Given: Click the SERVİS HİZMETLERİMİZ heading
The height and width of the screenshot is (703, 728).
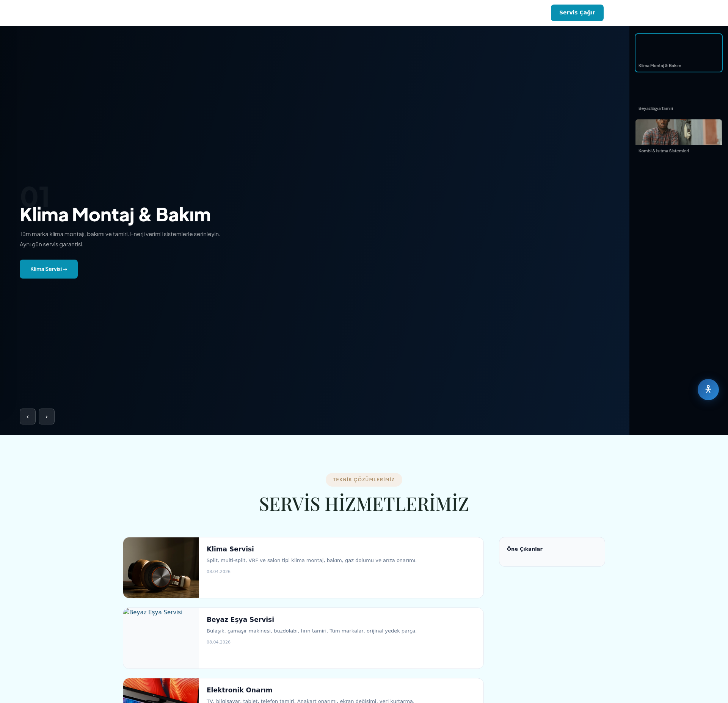Looking at the screenshot, I should pyautogui.click(x=364, y=504).
